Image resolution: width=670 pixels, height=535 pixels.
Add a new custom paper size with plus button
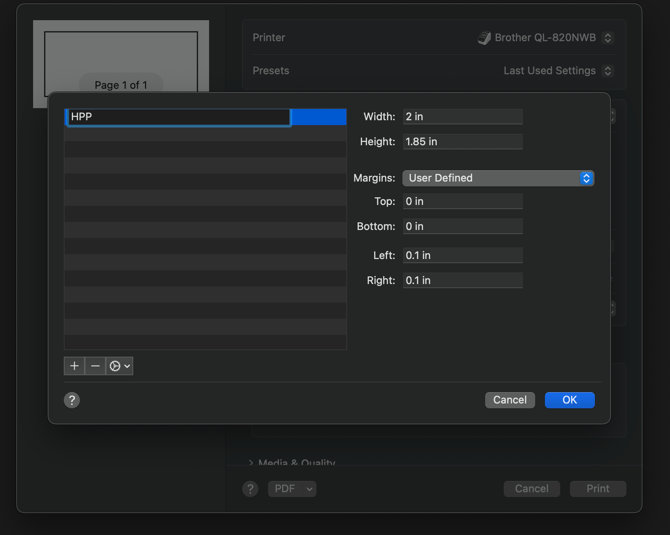[x=74, y=366]
